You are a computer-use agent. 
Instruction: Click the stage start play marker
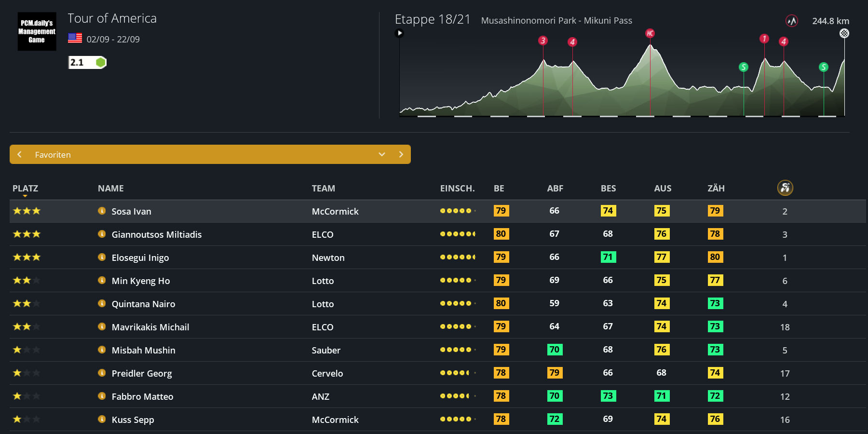[x=399, y=33]
